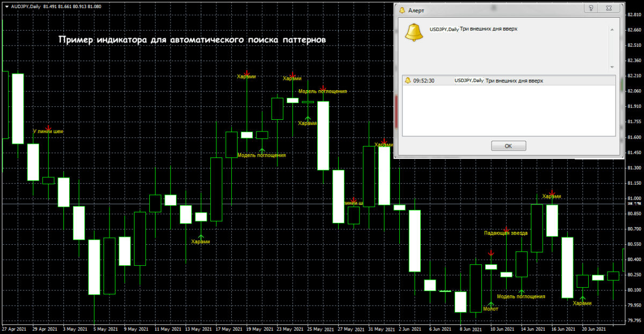This screenshot has width=644, height=334.
Task: Click OK in the Алерт dialog
Action: [x=508, y=146]
